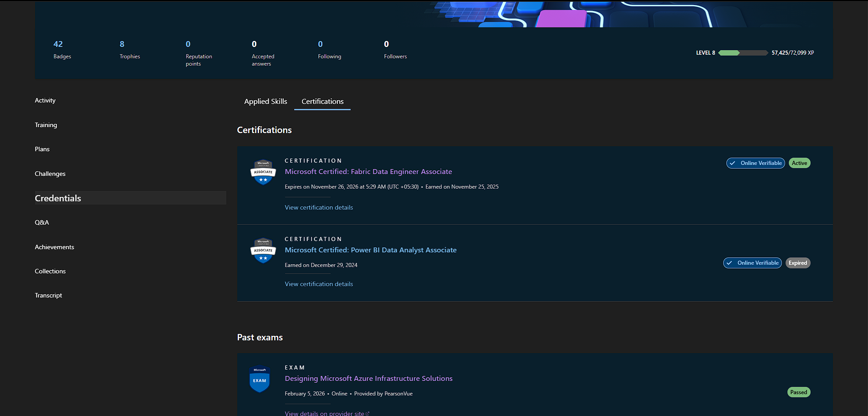
Task: Select the Certifications tab
Action: [x=322, y=101]
